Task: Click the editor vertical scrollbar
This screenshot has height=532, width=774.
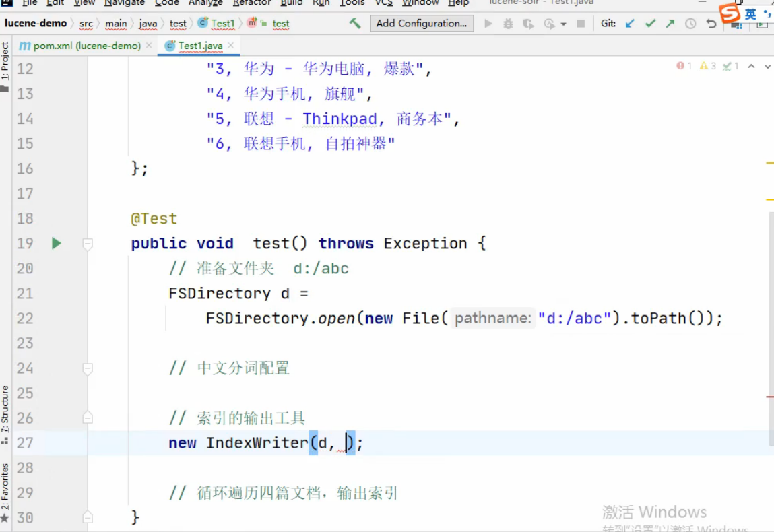Action: (771, 328)
